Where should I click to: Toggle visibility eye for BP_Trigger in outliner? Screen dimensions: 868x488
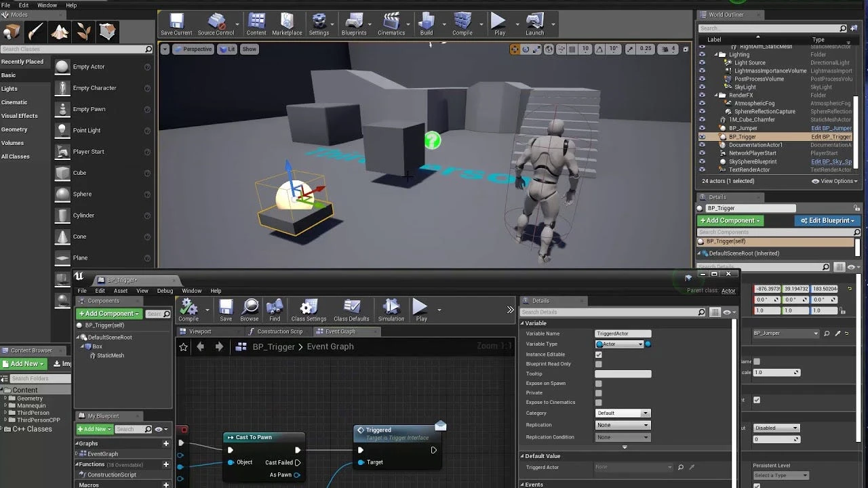[702, 137]
